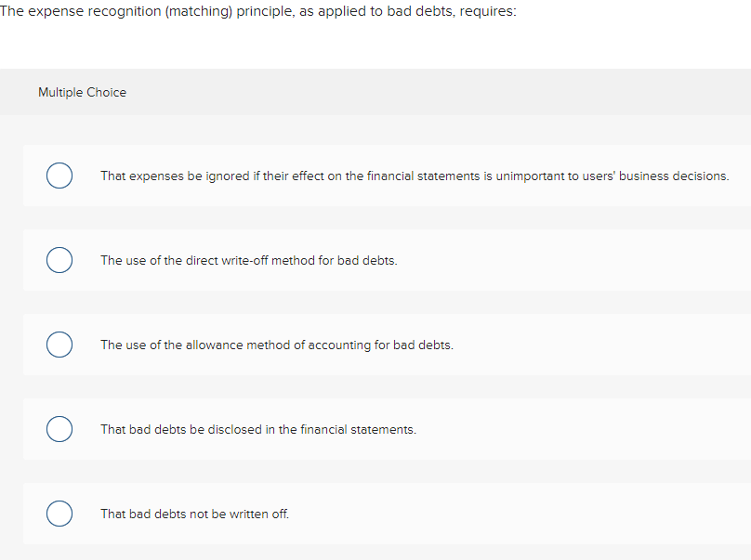The width and height of the screenshot is (751, 560).
Task: Click the answer about users' business decisions
Action: point(414,176)
